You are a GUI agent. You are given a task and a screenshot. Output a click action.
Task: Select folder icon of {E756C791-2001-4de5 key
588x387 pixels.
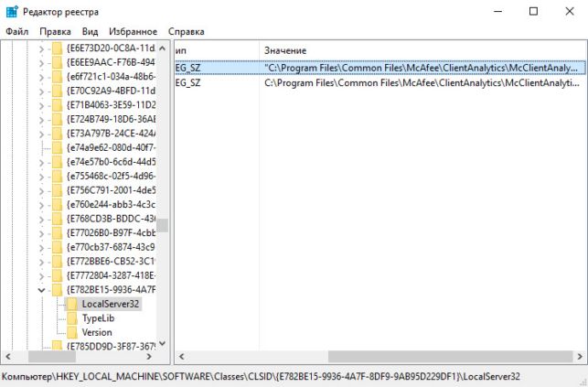point(57,191)
